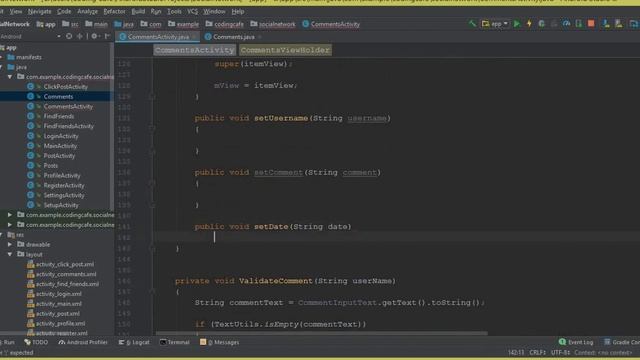Click the java folder icon in the breadcrumb
640x360 pixels.
(x=118, y=24)
